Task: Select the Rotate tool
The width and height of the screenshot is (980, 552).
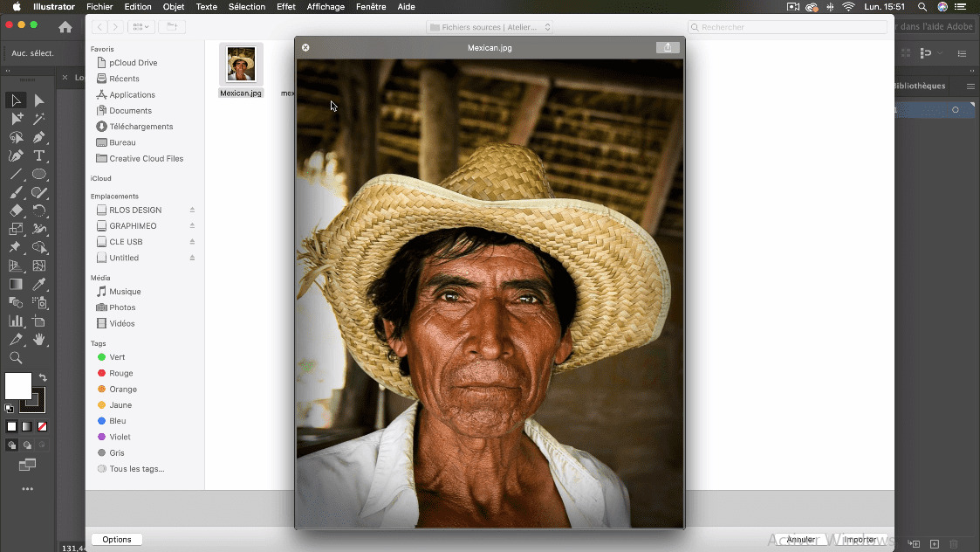Action: [38, 210]
